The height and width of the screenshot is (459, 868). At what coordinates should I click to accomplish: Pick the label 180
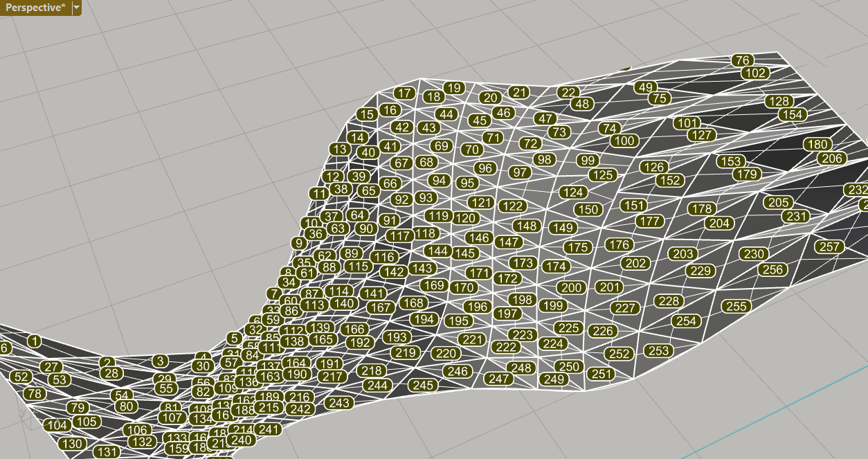(817, 144)
